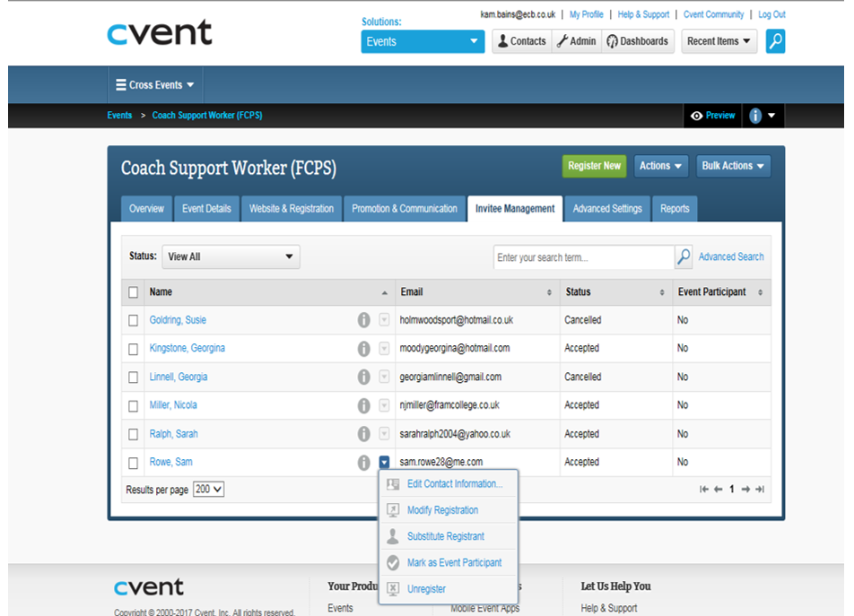
Task: Switch to the Event Details tab
Action: click(x=206, y=209)
